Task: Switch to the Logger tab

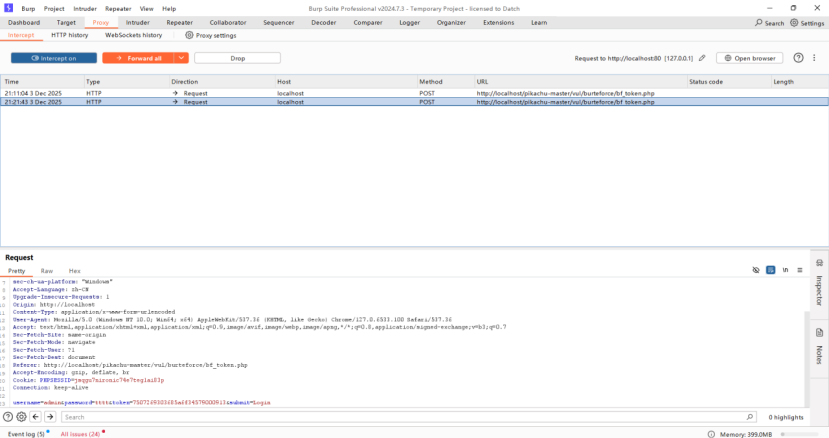Action: [x=409, y=23]
